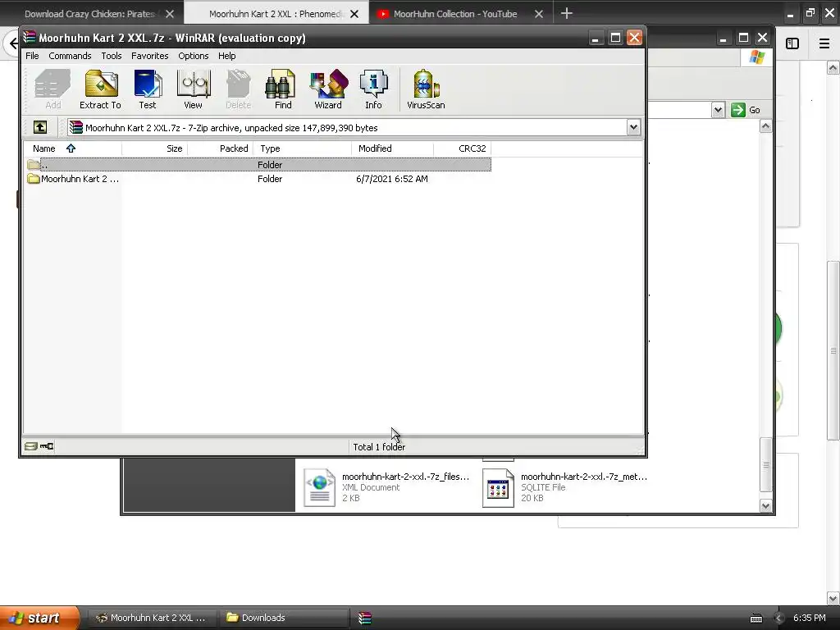
Task: Expand hidden system tray icons arrow
Action: [779, 619]
